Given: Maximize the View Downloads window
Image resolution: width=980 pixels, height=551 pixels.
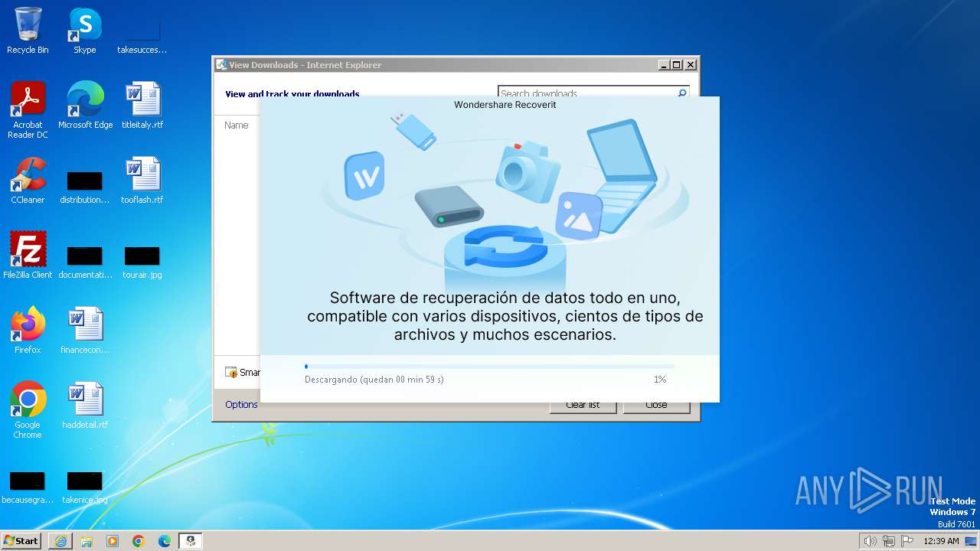Looking at the screenshot, I should 676,65.
